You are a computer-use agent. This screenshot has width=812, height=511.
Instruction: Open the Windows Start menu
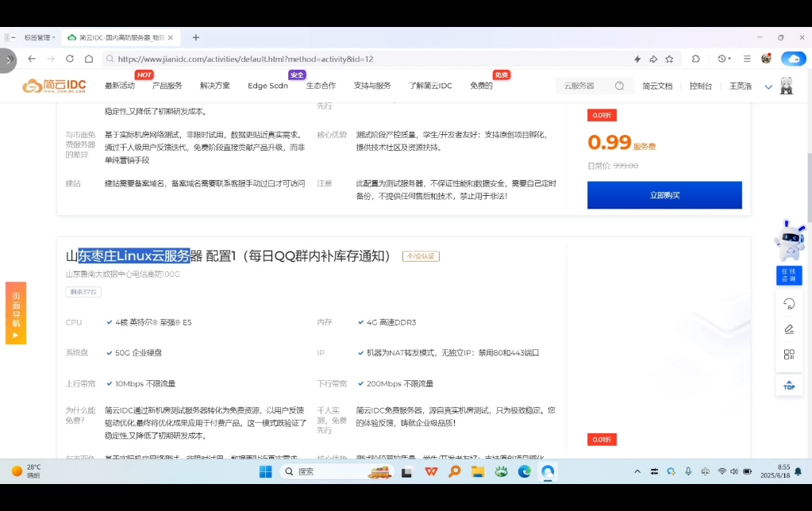click(x=266, y=471)
